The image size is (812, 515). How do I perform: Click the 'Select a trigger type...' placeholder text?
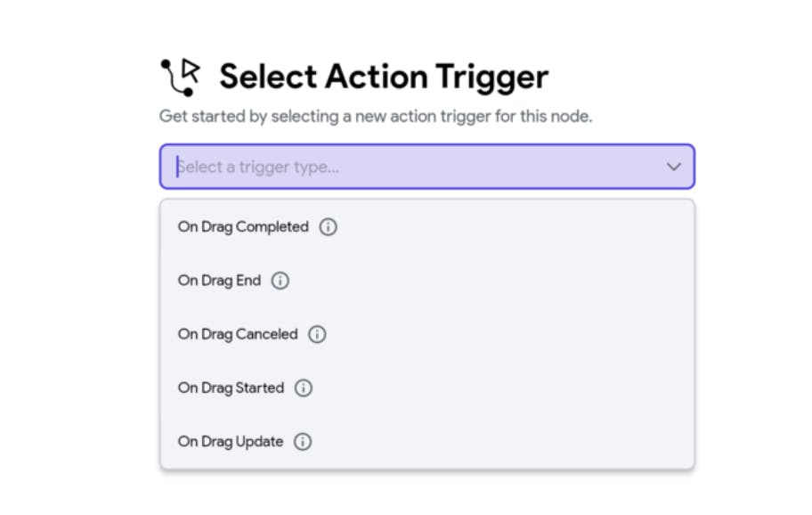pyautogui.click(x=260, y=167)
